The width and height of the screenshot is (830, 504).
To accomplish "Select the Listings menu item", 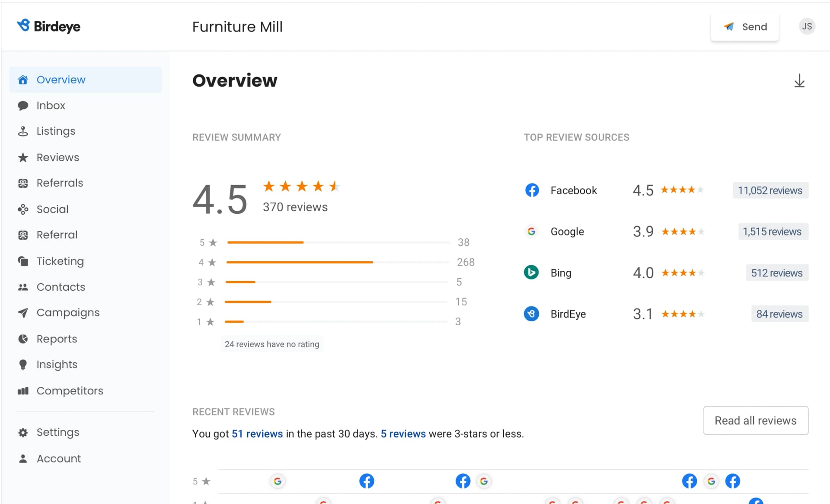I will (x=55, y=131).
